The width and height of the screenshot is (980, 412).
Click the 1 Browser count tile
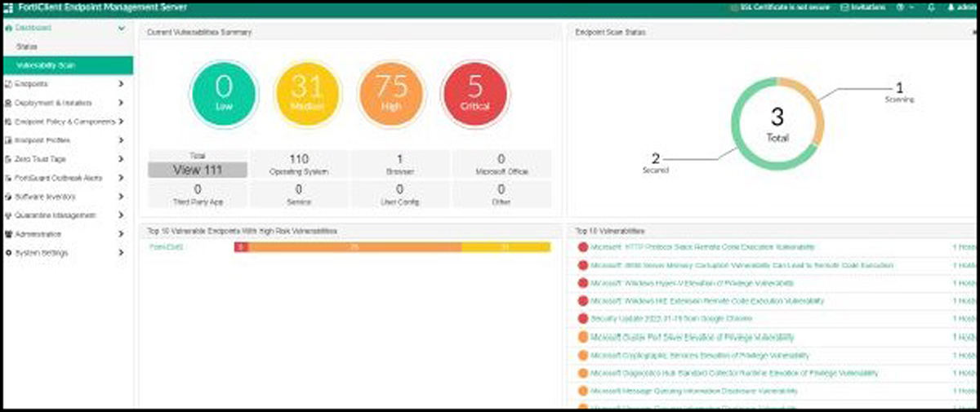click(399, 164)
